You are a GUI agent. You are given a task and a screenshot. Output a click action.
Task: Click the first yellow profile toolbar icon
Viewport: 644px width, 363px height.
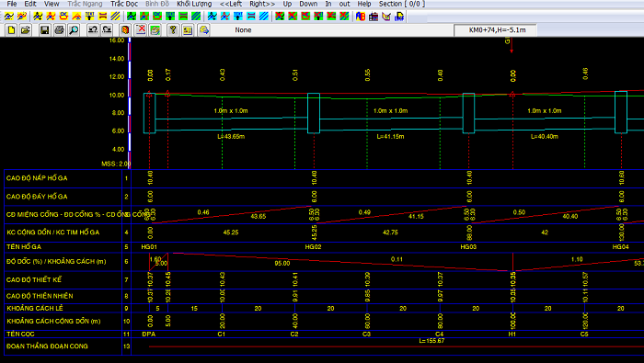(8, 17)
